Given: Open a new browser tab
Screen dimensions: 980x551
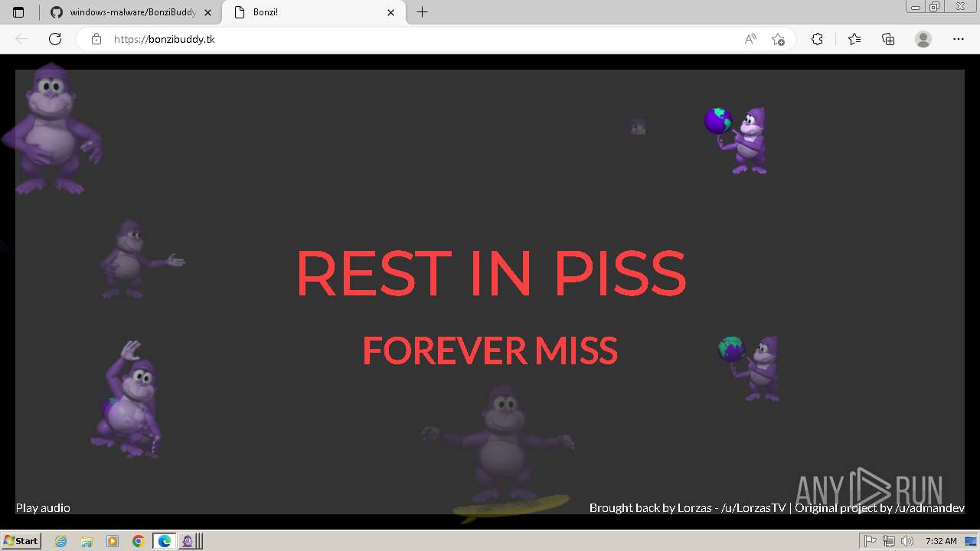Looking at the screenshot, I should [422, 12].
